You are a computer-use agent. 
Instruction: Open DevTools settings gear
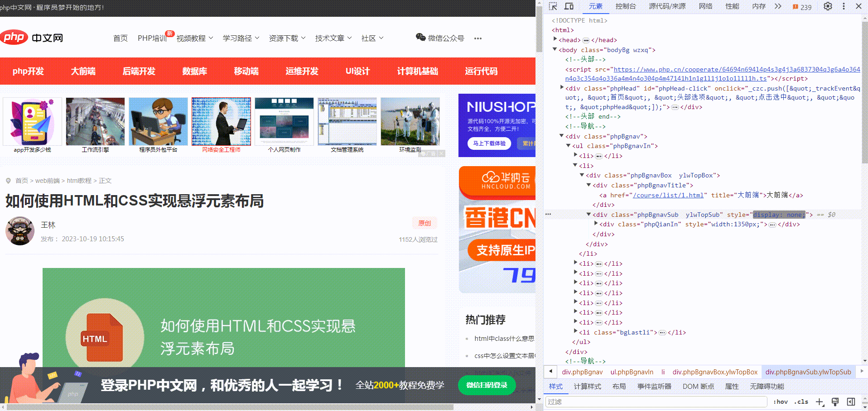point(828,6)
